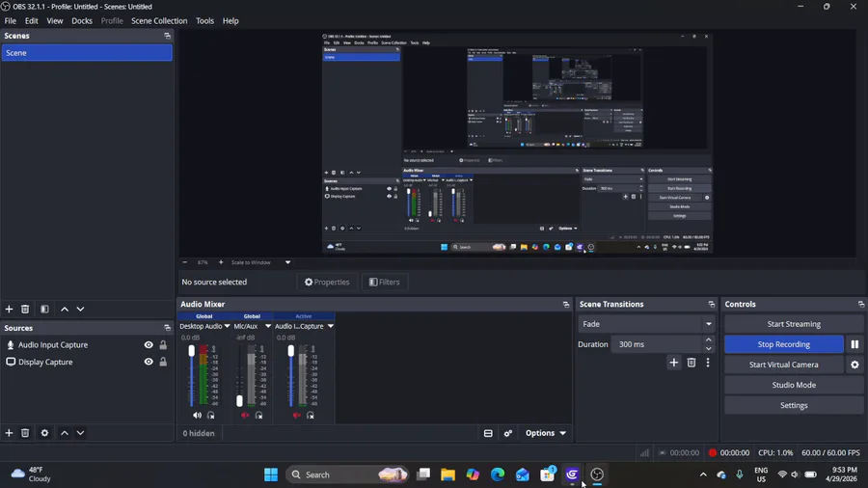Viewport: 868px width, 488px height.
Task: Hide the Audio Input Capture source
Action: 149,344
